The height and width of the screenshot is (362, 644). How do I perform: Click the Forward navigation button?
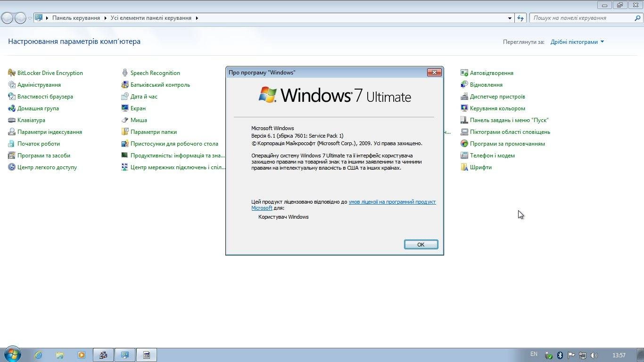coord(20,18)
